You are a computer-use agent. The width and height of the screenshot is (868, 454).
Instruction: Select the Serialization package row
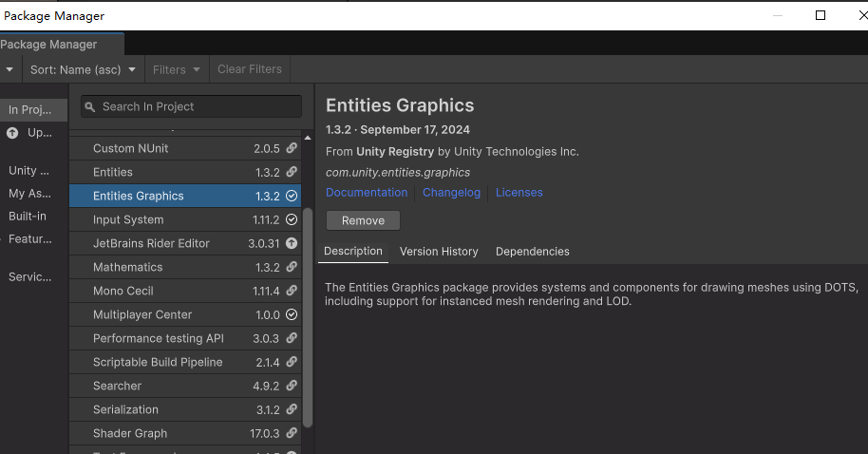pyautogui.click(x=185, y=409)
